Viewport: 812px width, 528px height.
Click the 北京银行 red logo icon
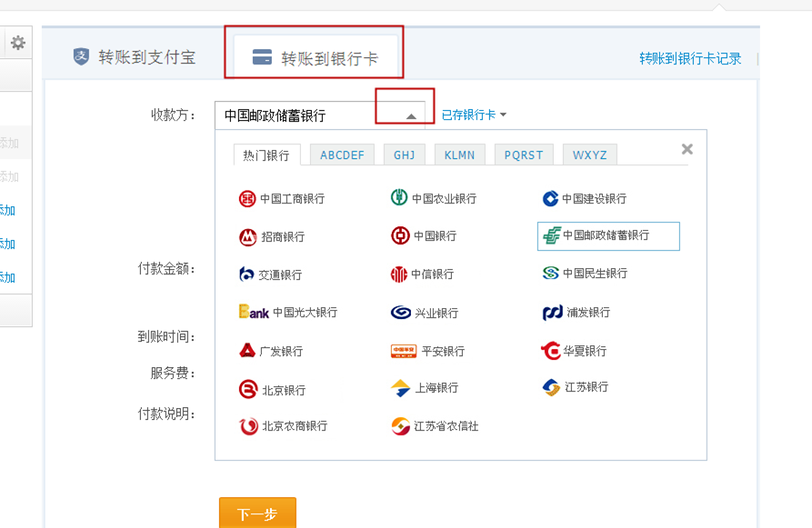[248, 389]
